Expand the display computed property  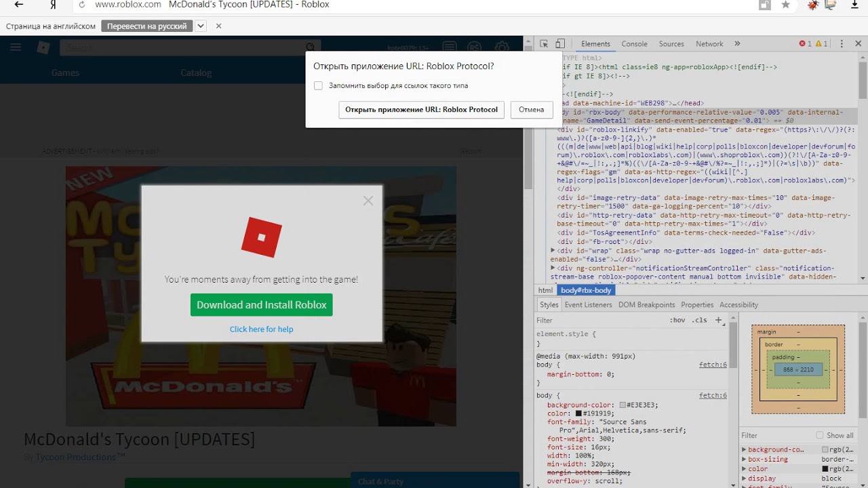tap(744, 479)
